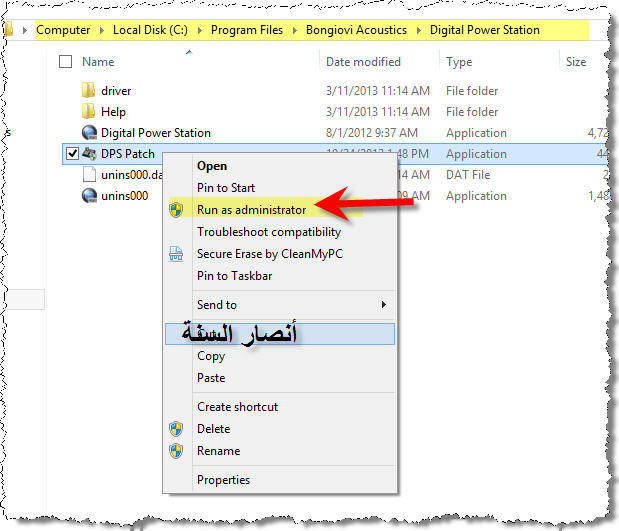The image size is (619, 531).
Task: Expand the Send to submenu arrow
Action: pyautogui.click(x=383, y=304)
